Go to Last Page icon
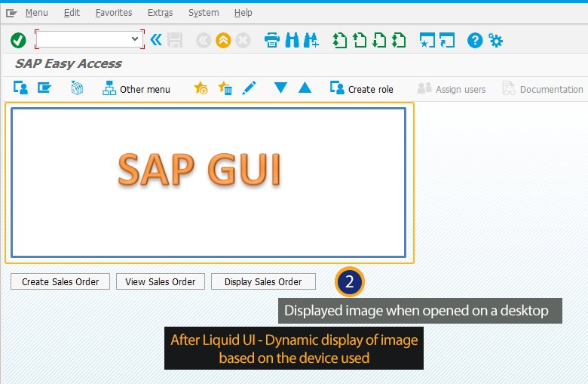The height and width of the screenshot is (384, 588). [399, 40]
